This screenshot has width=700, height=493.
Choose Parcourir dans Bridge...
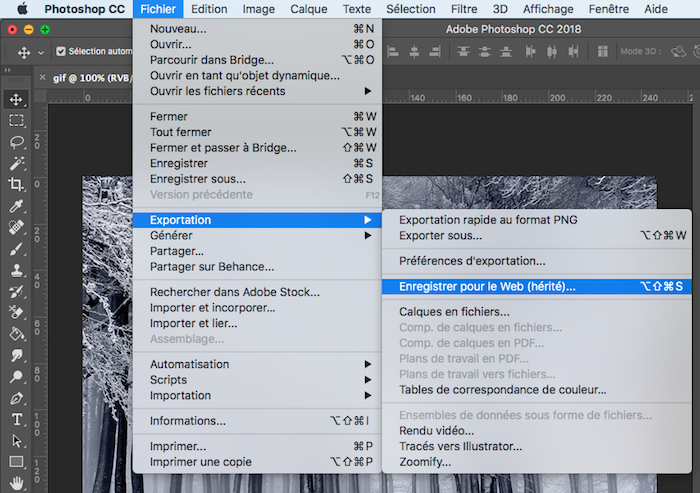click(257, 60)
